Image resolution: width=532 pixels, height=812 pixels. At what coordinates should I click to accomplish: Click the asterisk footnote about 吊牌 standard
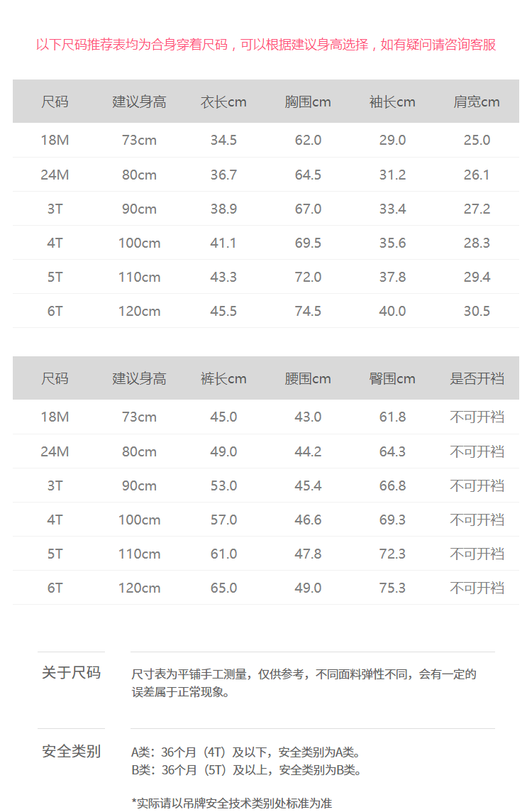(231, 803)
